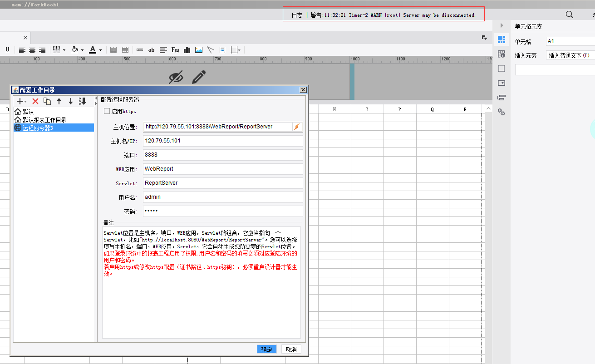Toggle underline formatting in the toolbar
This screenshot has width=595, height=364.
pos(7,50)
